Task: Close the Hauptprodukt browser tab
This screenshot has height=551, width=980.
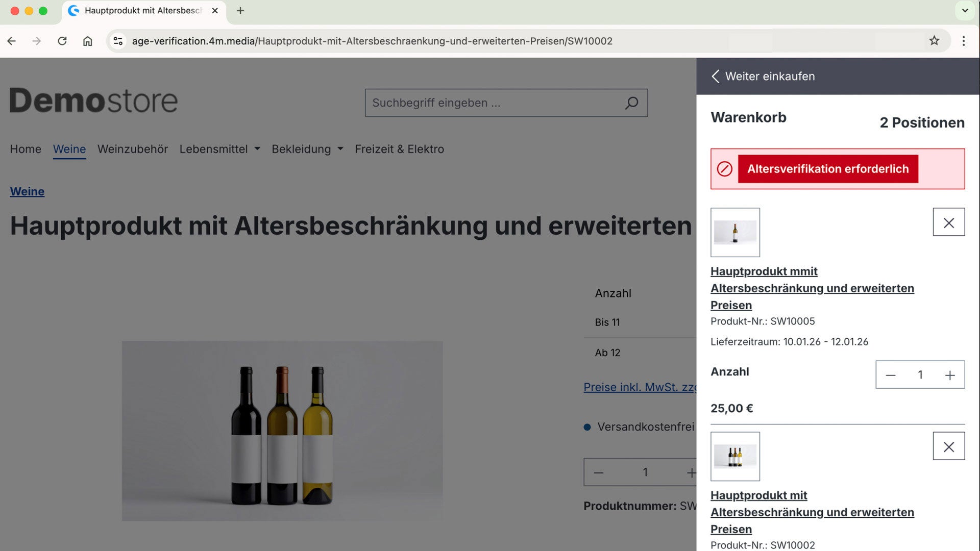Action: click(215, 11)
